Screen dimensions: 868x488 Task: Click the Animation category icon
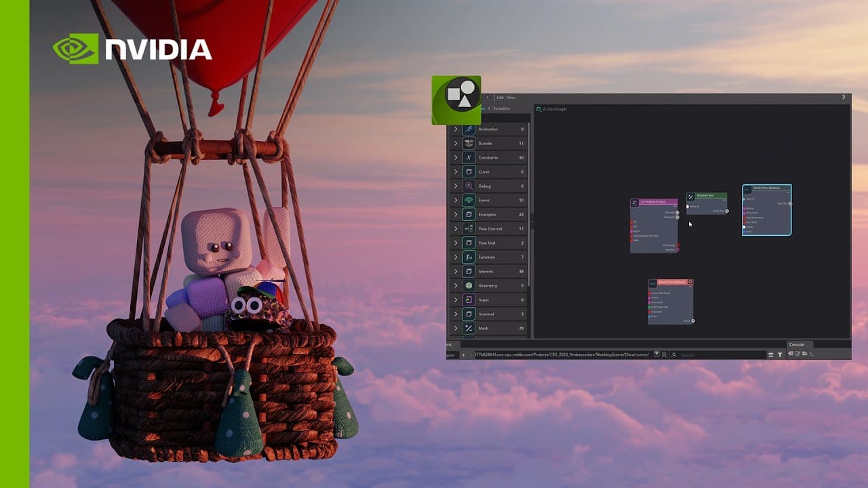(x=469, y=129)
